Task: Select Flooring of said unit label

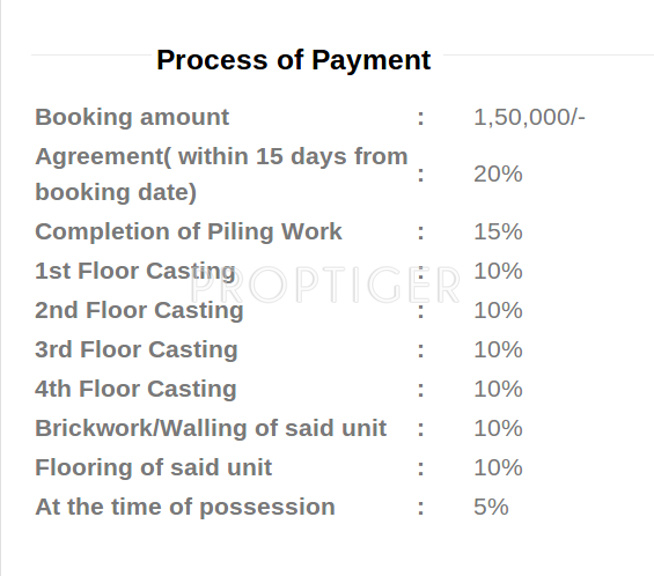Action: [153, 467]
